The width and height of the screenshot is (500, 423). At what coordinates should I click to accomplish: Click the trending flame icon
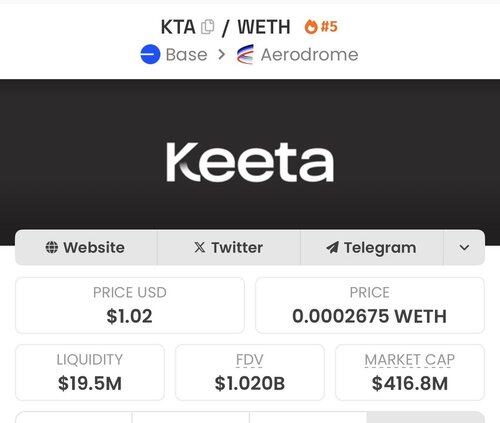tap(311, 27)
